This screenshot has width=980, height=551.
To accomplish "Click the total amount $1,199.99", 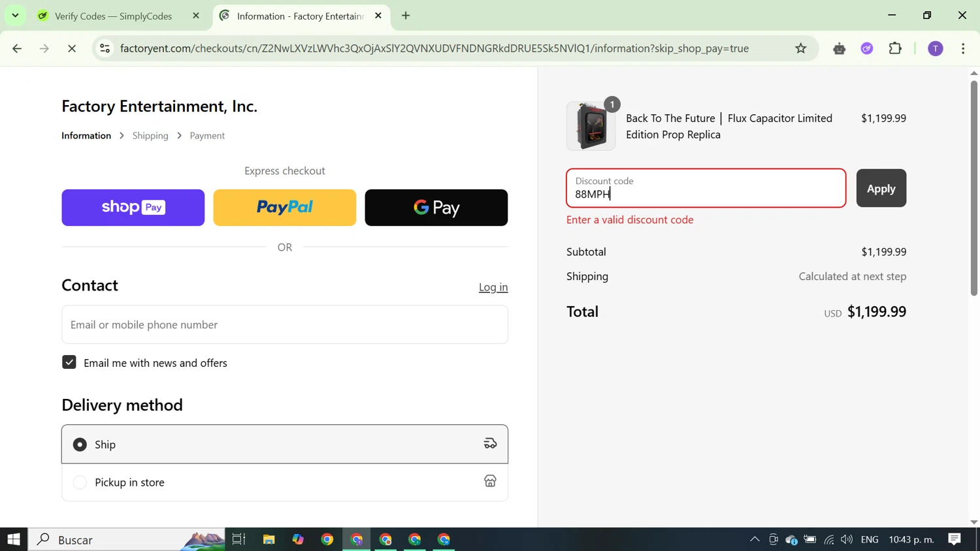I will [x=877, y=312].
